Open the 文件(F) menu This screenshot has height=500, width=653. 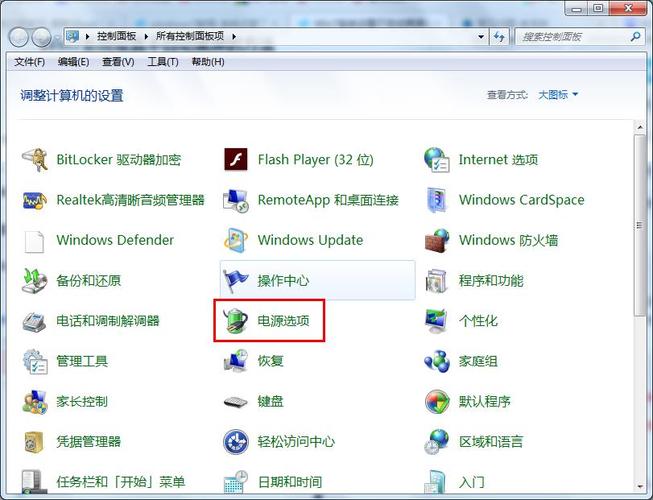tap(30, 62)
